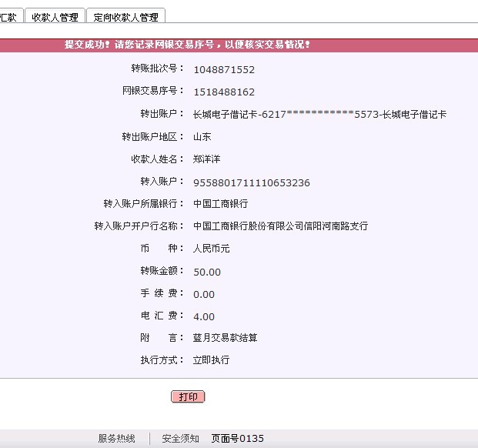
Task: Click the 转账金额 value 50.00
Action: (x=207, y=272)
